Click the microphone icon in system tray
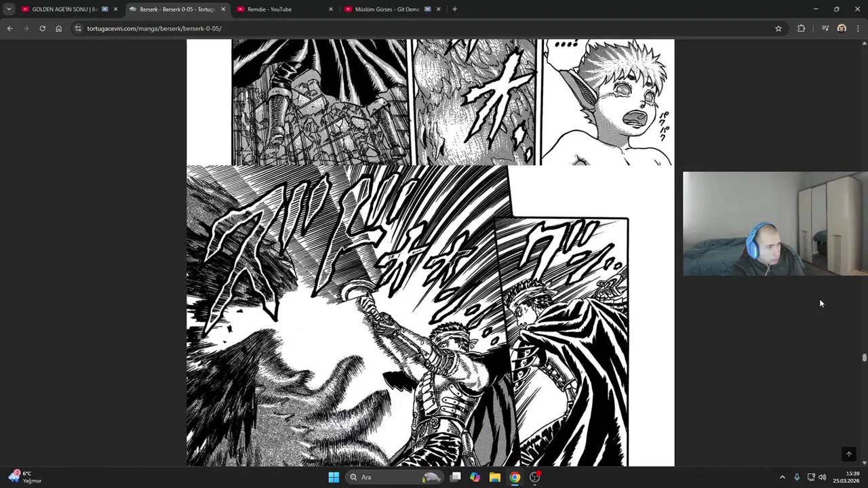 click(x=797, y=477)
